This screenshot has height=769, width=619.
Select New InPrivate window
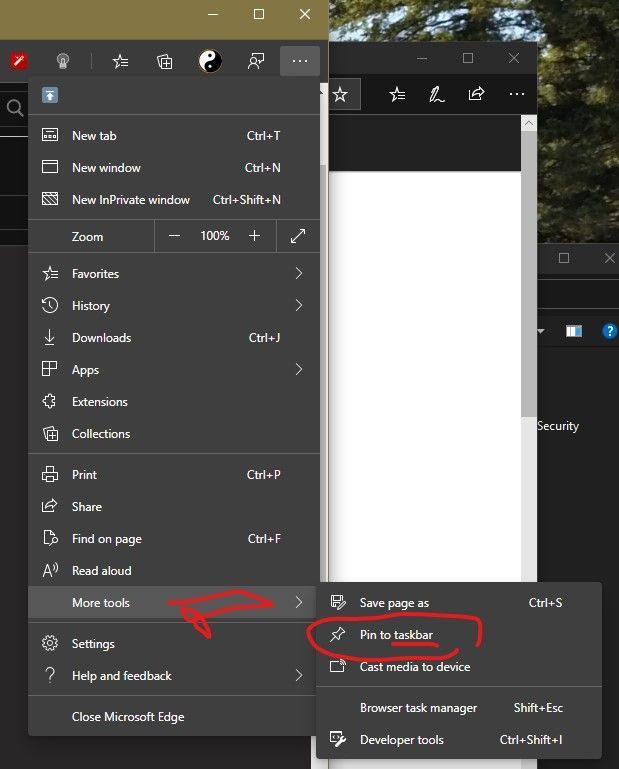[174, 200]
